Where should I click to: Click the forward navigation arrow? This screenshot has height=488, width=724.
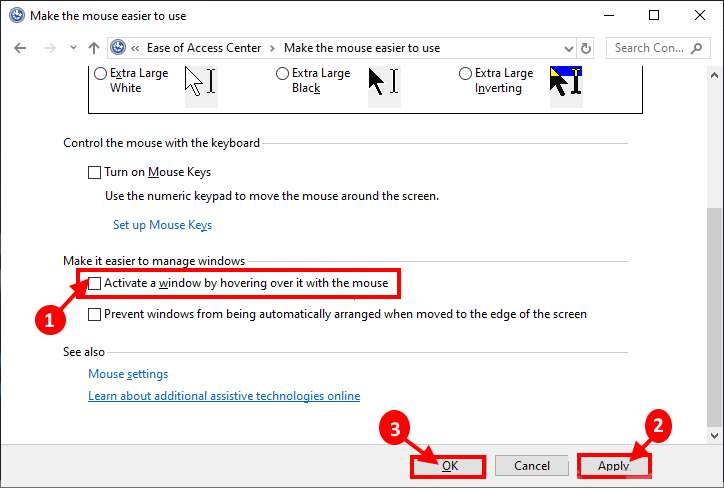[x=49, y=48]
